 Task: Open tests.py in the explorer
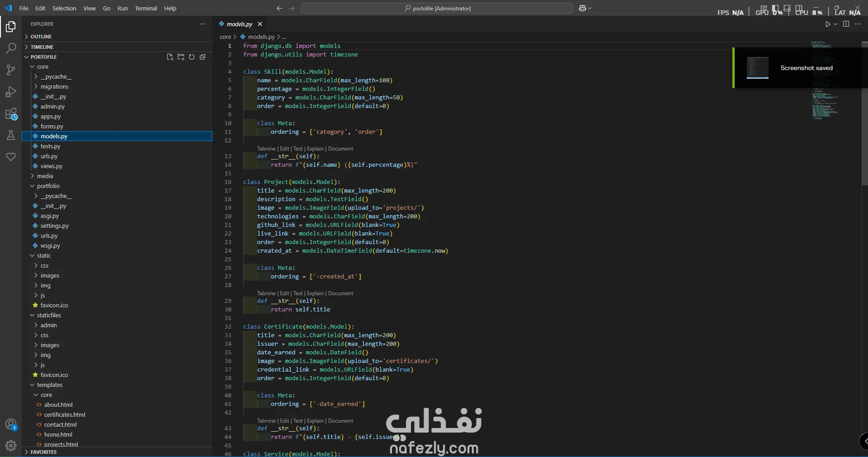click(50, 146)
